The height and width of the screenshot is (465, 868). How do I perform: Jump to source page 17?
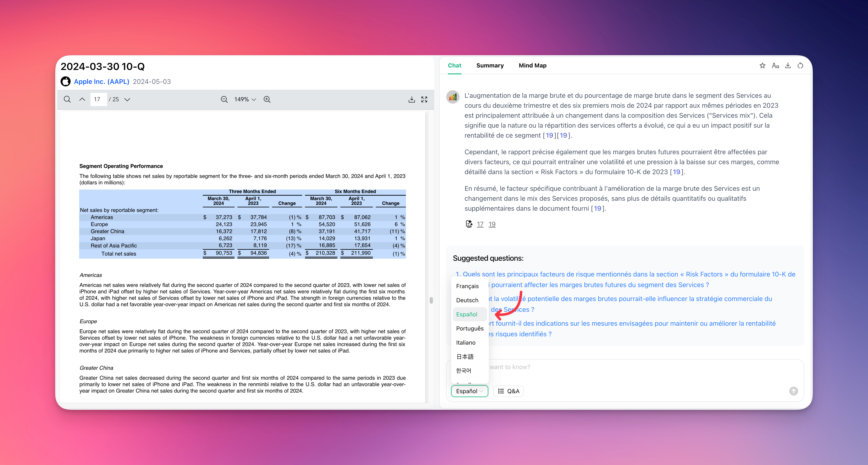(x=480, y=224)
